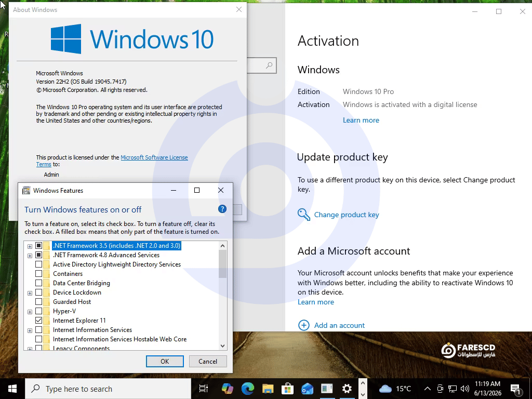This screenshot has width=532, height=399.
Task: Click the features list scroll-down arrow
Action: coord(222,345)
